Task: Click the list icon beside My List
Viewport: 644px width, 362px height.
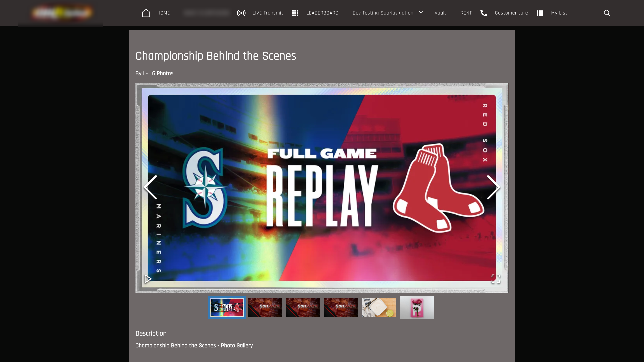Action: (540, 13)
